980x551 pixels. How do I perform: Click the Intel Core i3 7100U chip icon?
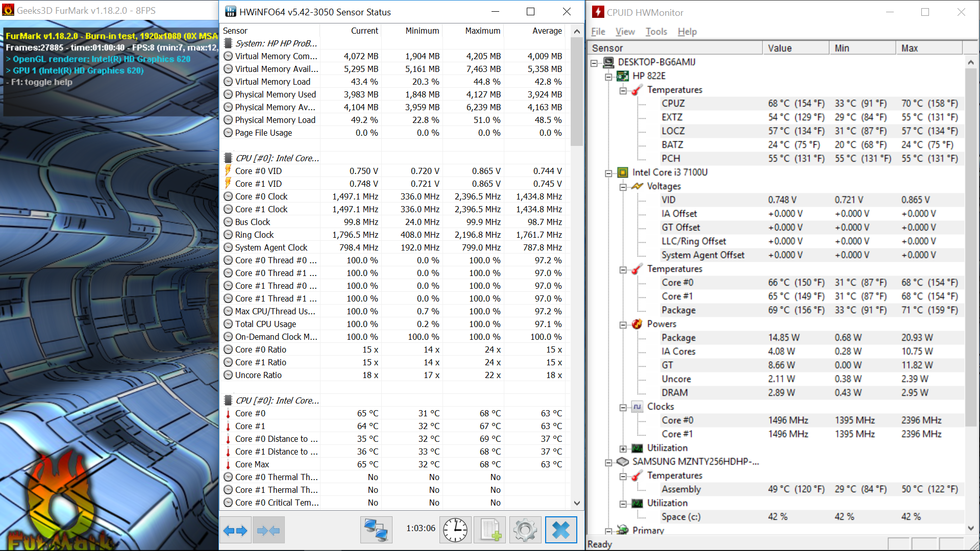tap(623, 172)
